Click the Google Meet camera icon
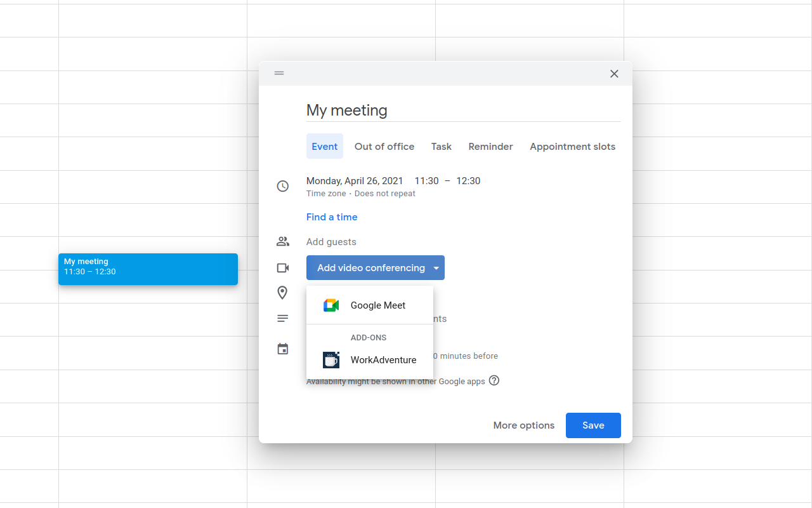This screenshot has height=508, width=812. (x=331, y=305)
